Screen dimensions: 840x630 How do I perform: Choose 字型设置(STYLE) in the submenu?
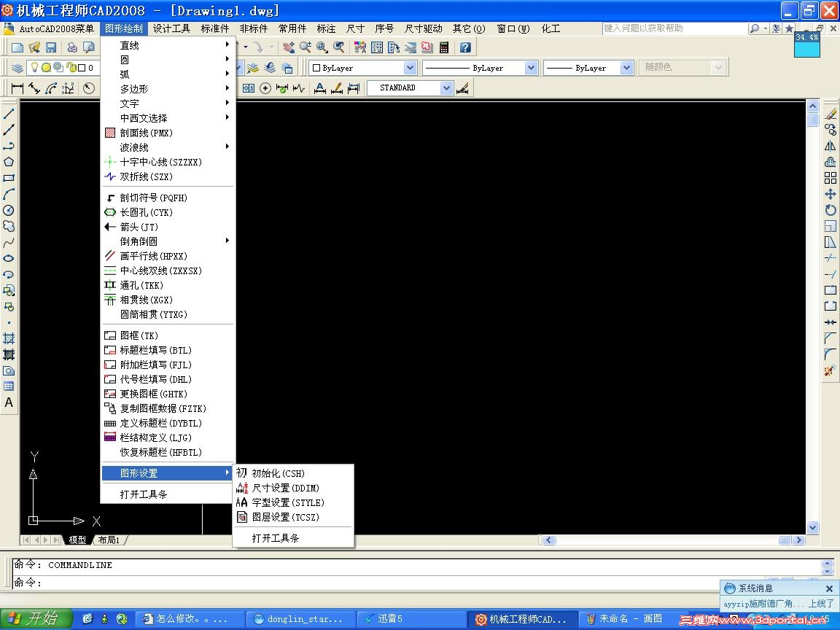294,502
